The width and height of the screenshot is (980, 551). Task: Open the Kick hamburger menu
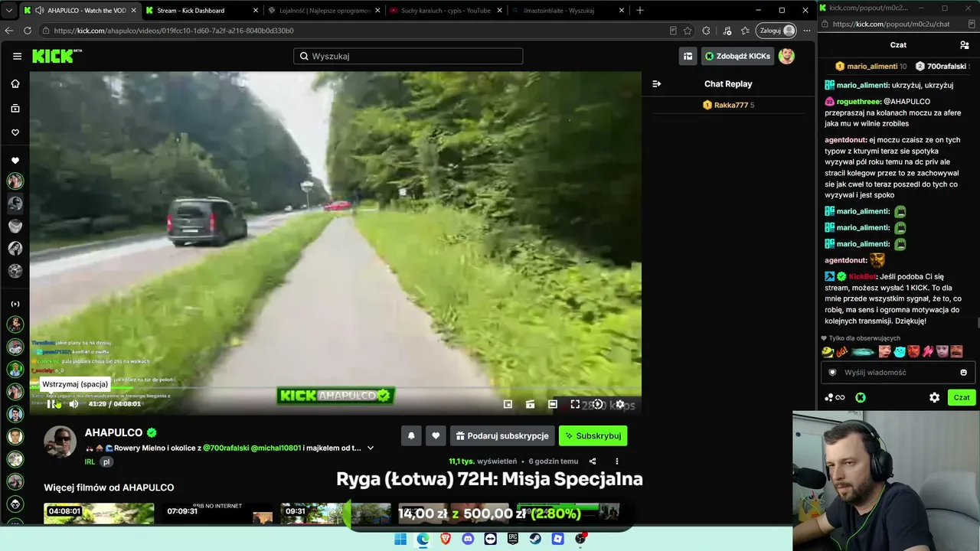pos(17,56)
